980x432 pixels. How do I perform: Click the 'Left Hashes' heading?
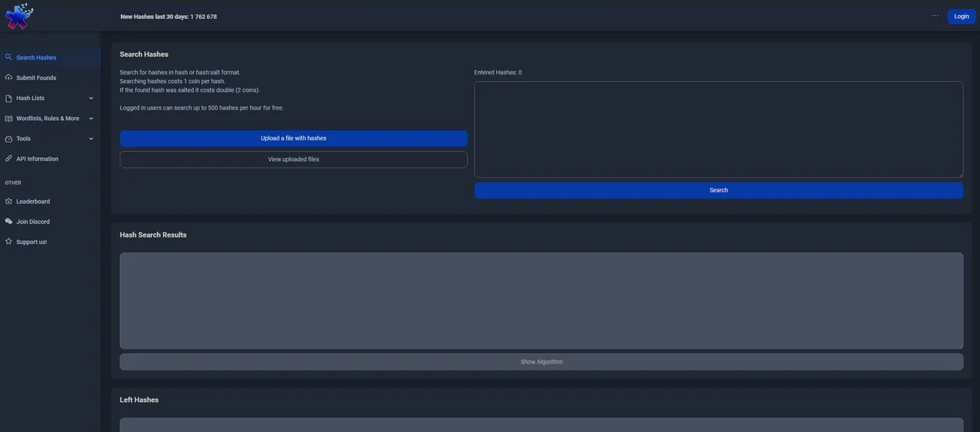[x=139, y=400]
